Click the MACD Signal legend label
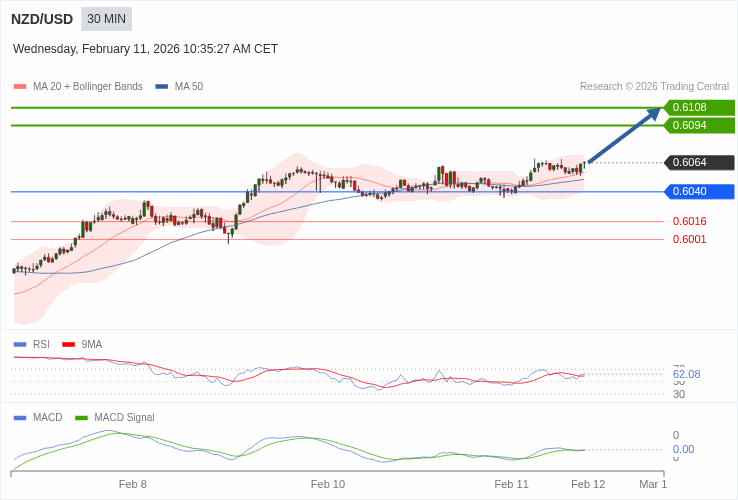The image size is (738, 500). click(124, 417)
